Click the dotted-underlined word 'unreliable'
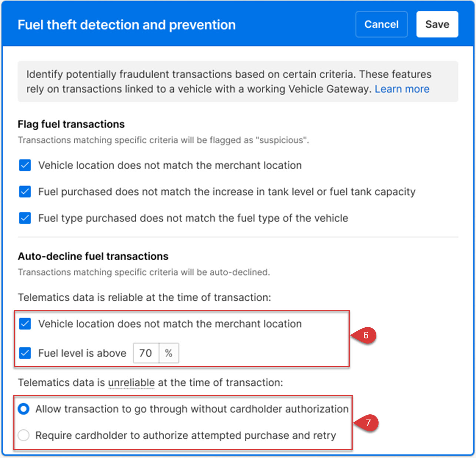 click(x=131, y=382)
